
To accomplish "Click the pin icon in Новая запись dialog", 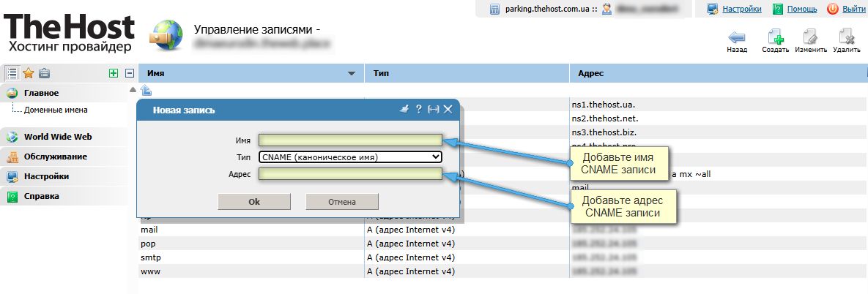I will [404, 109].
